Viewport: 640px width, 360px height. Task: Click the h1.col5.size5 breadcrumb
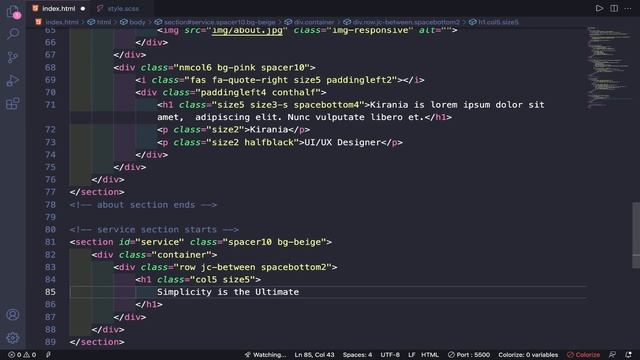tap(498, 22)
